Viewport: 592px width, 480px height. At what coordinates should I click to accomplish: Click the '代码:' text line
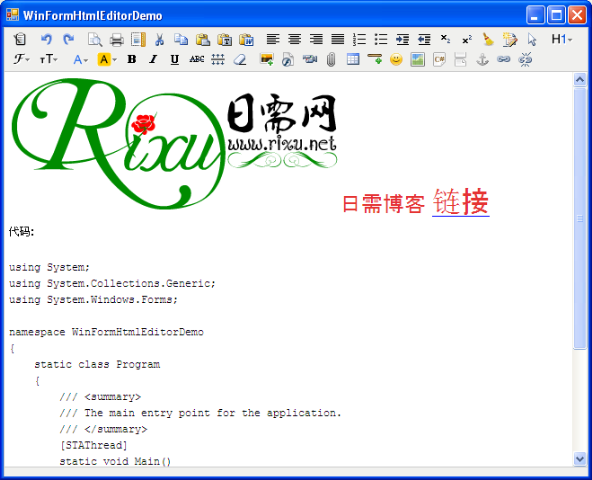point(22,232)
